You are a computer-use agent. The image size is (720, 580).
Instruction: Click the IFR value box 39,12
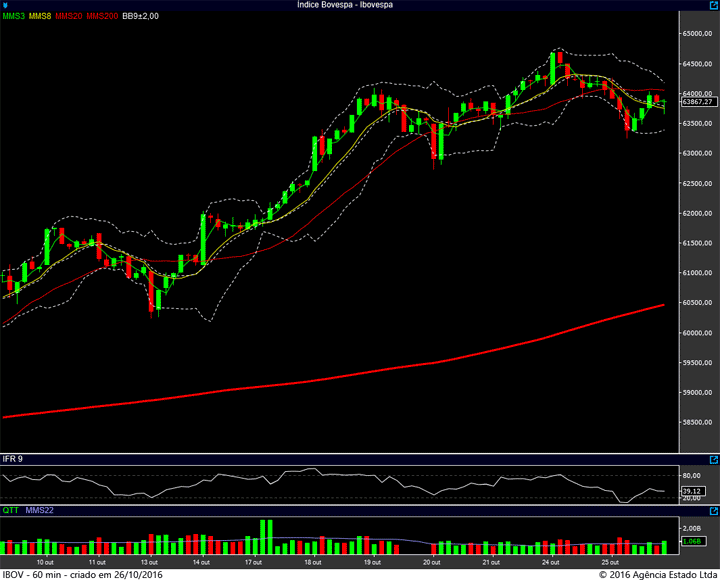693,491
